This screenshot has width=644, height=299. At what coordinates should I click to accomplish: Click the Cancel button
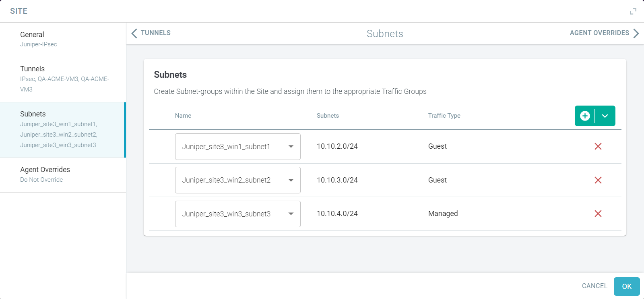click(594, 286)
